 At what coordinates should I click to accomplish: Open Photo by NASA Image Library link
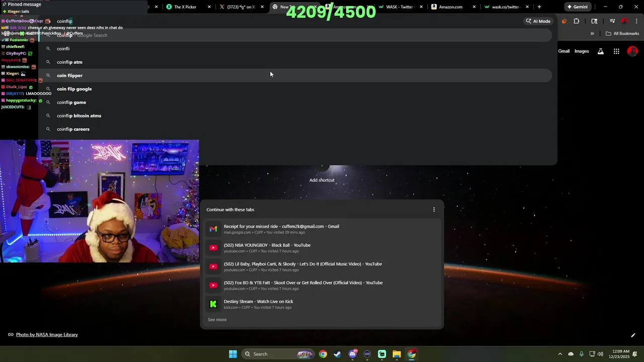pos(47,335)
